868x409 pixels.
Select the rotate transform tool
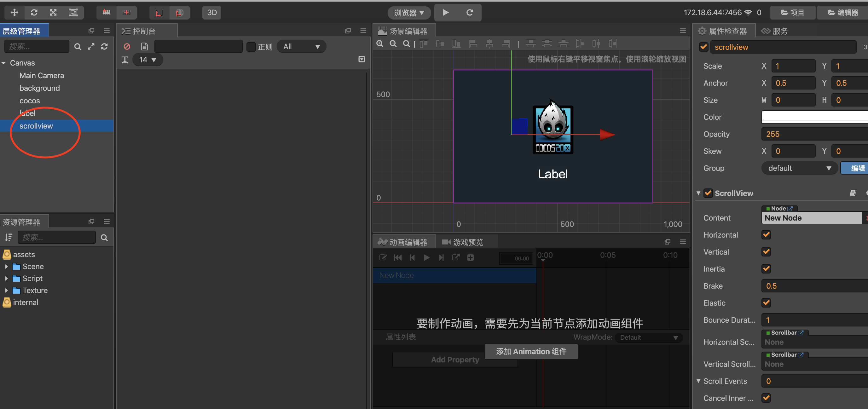34,13
